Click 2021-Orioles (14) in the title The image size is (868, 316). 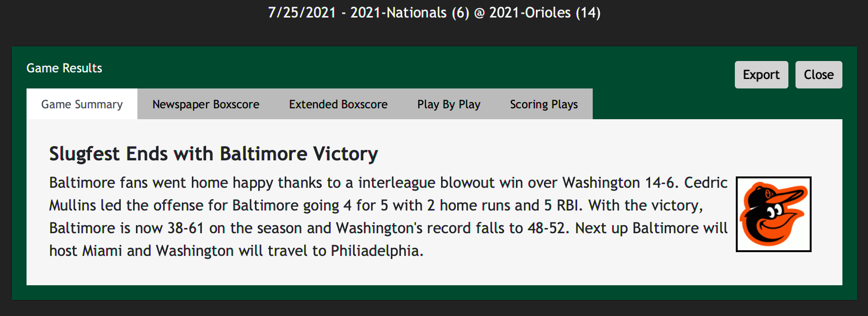[545, 13]
